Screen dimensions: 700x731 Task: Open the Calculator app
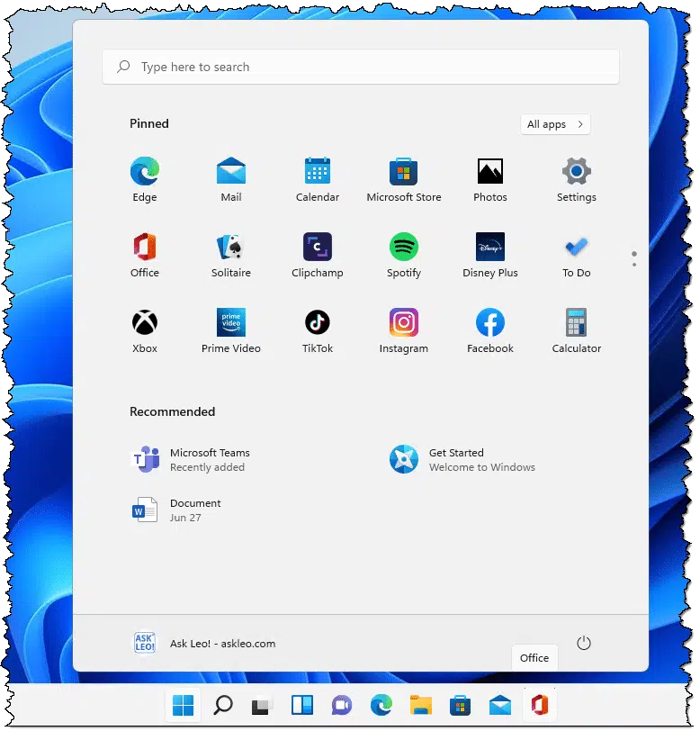point(577,330)
